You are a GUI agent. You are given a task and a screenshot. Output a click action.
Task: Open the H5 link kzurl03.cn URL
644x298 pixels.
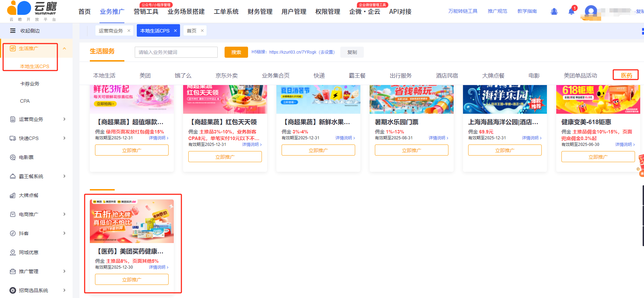click(x=293, y=52)
